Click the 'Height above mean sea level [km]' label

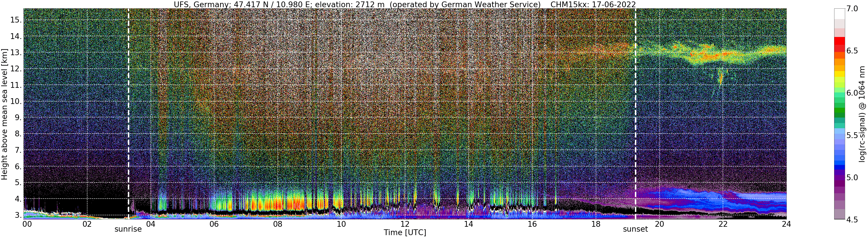pyautogui.click(x=4, y=114)
